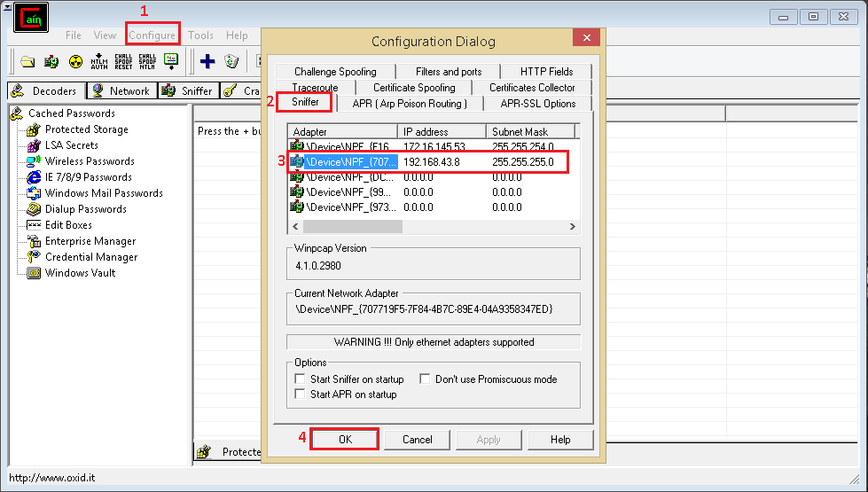Screen dimensions: 868x492
Task: Confirm the dialog with OK
Action: point(345,440)
